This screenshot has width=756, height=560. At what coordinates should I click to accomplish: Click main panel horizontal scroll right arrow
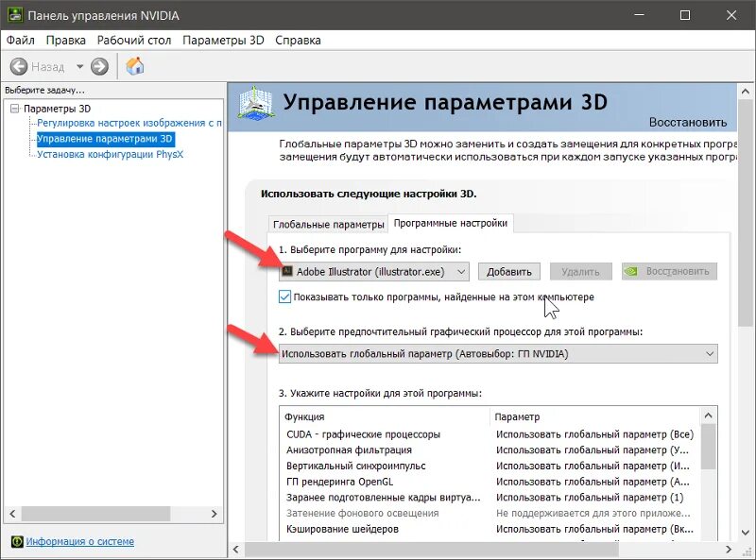[728, 550]
